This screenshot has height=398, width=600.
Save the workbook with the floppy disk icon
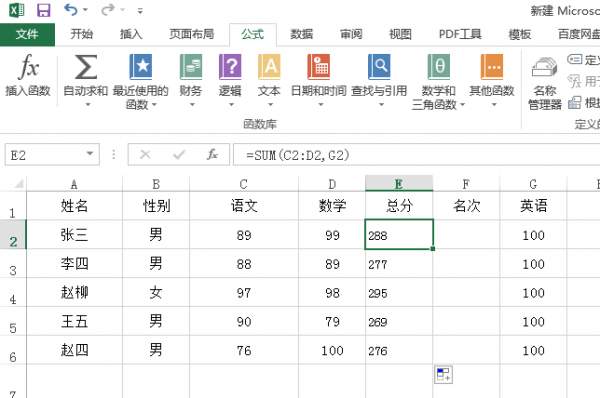tap(44, 10)
